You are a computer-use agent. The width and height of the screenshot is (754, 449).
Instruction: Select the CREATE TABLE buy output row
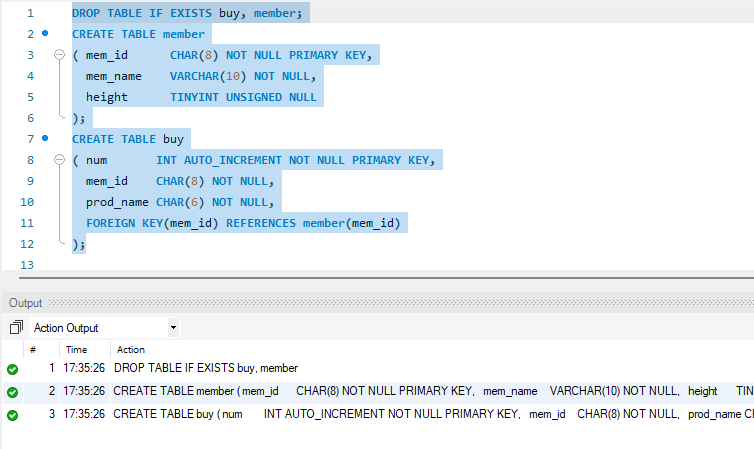[x=378, y=414]
